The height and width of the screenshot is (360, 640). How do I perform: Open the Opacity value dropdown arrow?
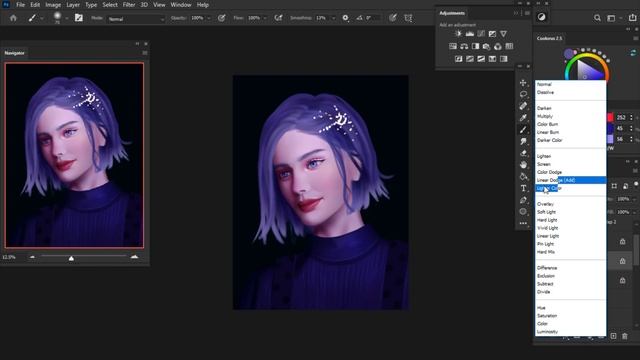(x=209, y=18)
